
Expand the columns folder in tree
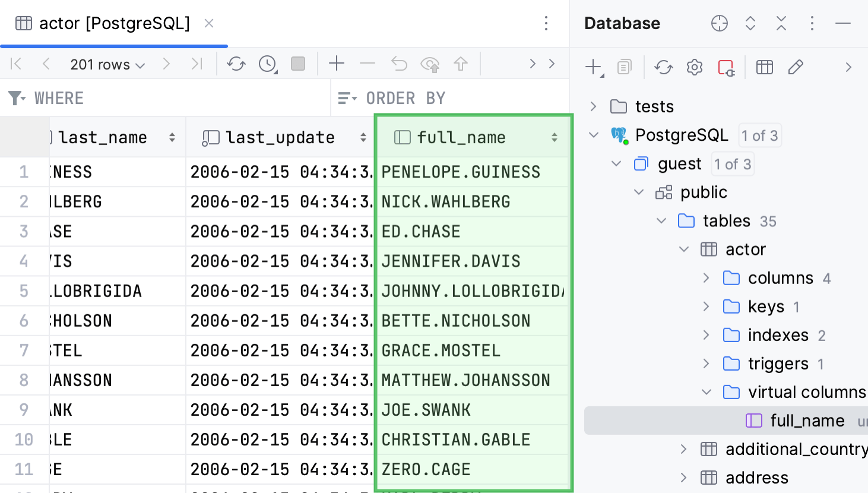click(707, 278)
